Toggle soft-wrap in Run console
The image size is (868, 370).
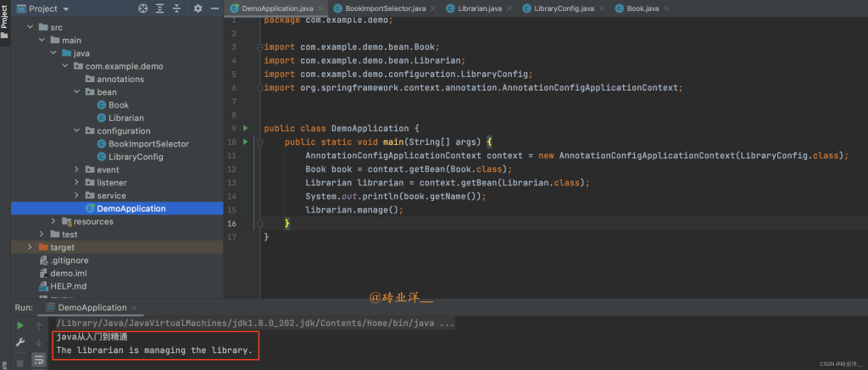39,362
